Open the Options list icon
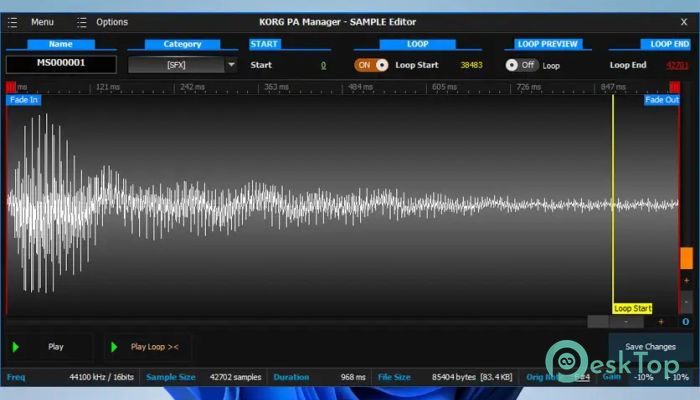Viewport: 700px width, 400px height. [x=82, y=22]
